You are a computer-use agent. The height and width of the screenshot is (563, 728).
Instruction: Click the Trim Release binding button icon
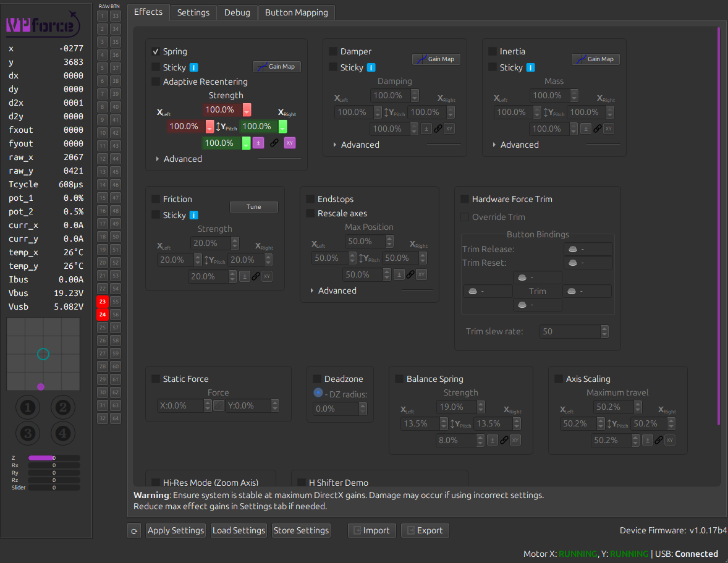pos(573,249)
